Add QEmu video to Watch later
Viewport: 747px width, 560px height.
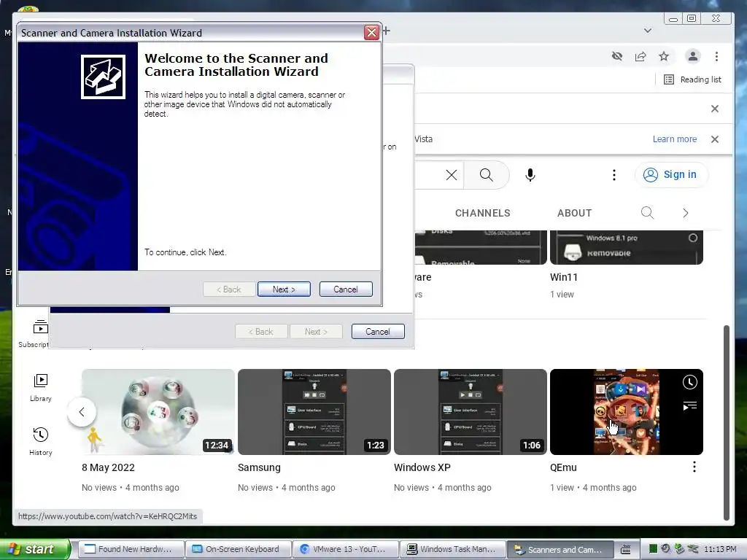pyautogui.click(x=690, y=382)
